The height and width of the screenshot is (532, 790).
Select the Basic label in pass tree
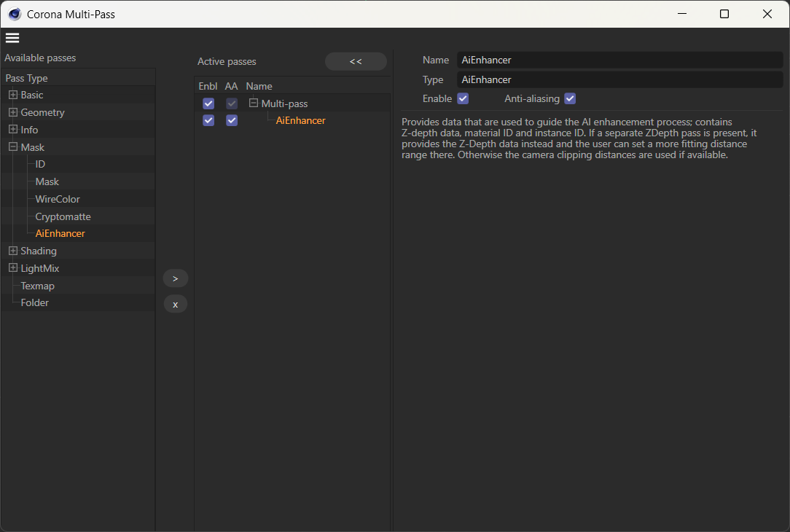pyautogui.click(x=32, y=95)
